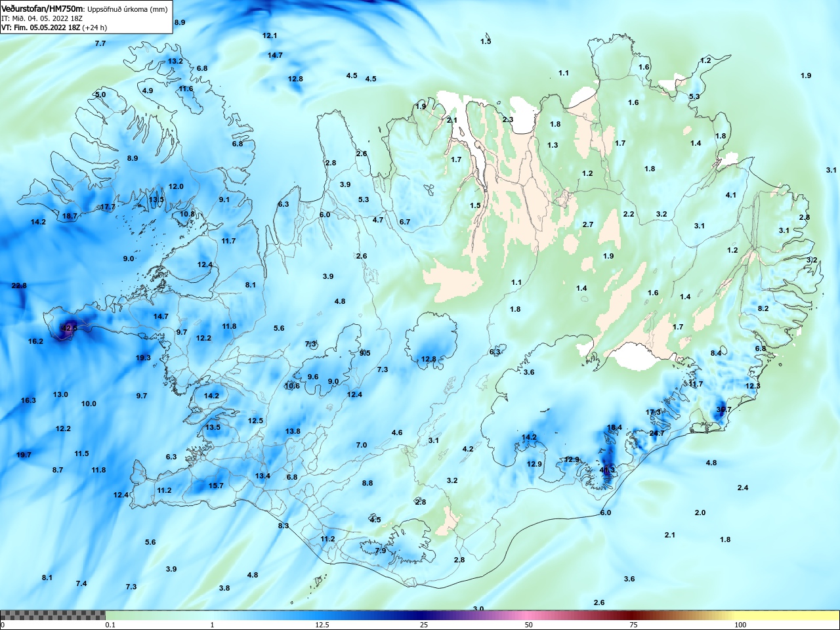Click the 41.3 precipitation value label
Viewport: 840px width, 630px height.
click(608, 470)
